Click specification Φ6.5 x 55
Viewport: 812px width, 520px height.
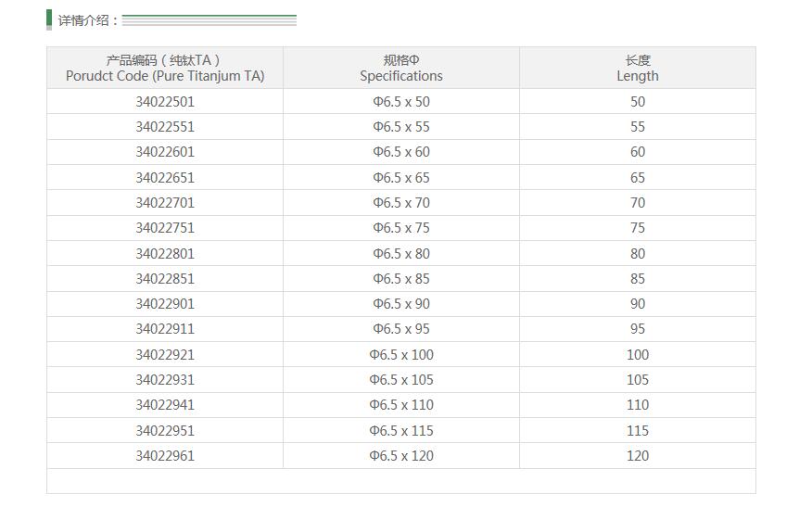pyautogui.click(x=401, y=127)
